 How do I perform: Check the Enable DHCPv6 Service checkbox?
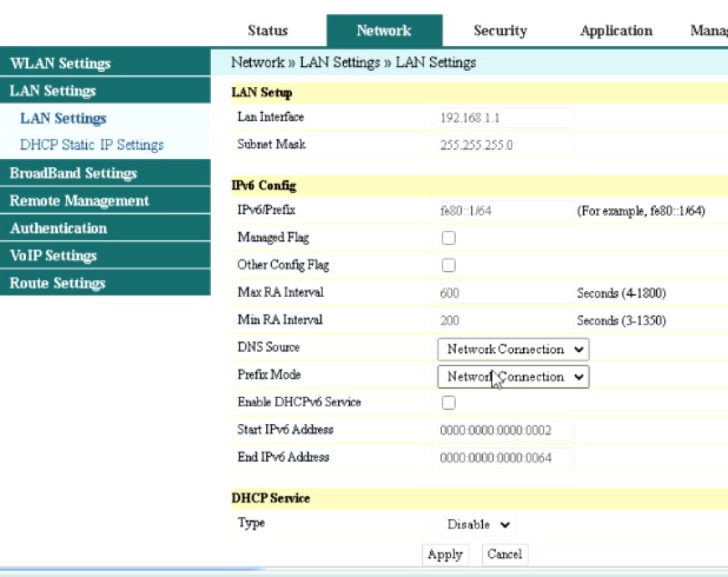coord(449,402)
